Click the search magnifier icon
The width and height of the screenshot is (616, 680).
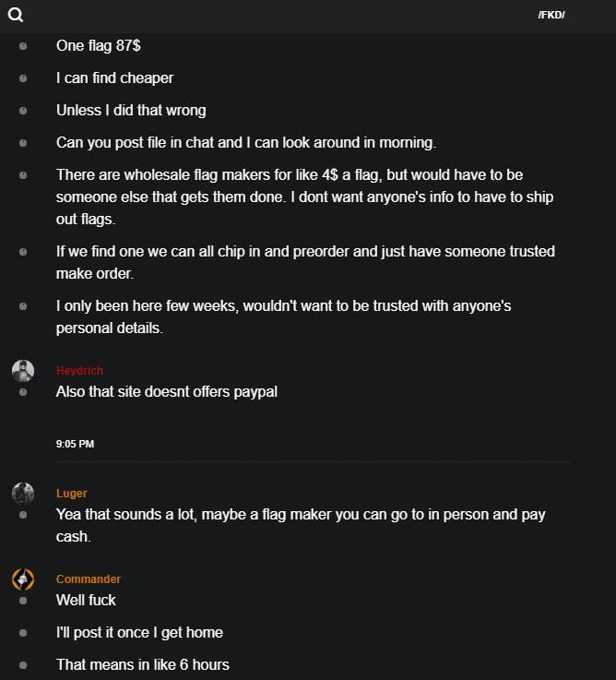tap(15, 15)
